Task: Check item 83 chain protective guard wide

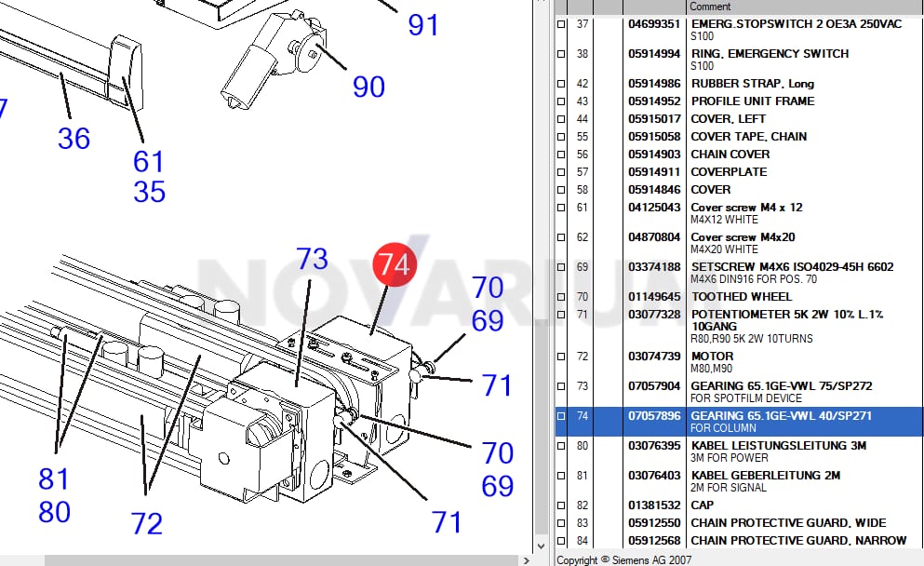Action: tap(561, 523)
